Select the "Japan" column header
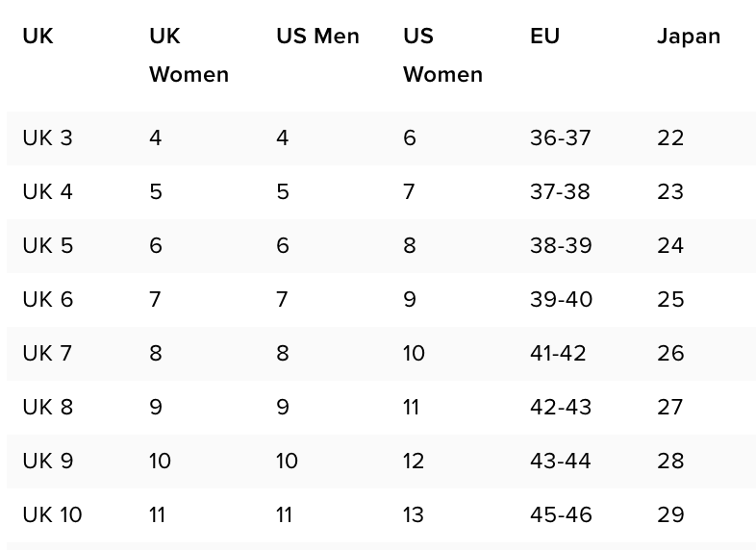This screenshot has width=756, height=550. (x=689, y=37)
